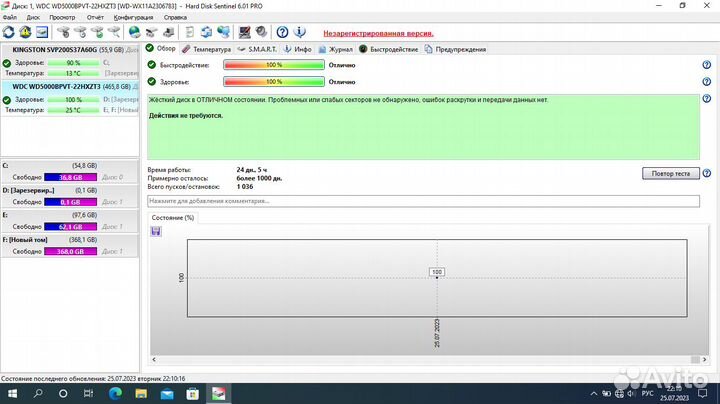The width and height of the screenshot is (720, 404).
Task: Click the report document toolbar icon
Action: pyautogui.click(x=189, y=32)
